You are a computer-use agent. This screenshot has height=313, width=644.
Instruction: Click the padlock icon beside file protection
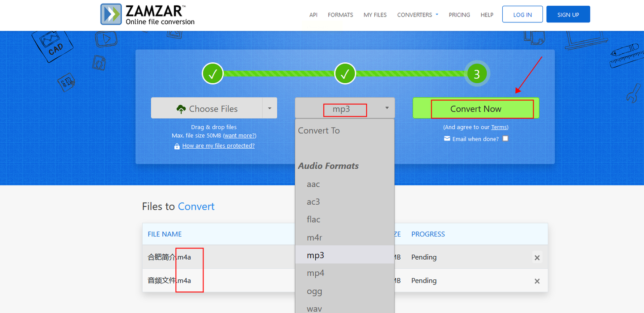(177, 146)
